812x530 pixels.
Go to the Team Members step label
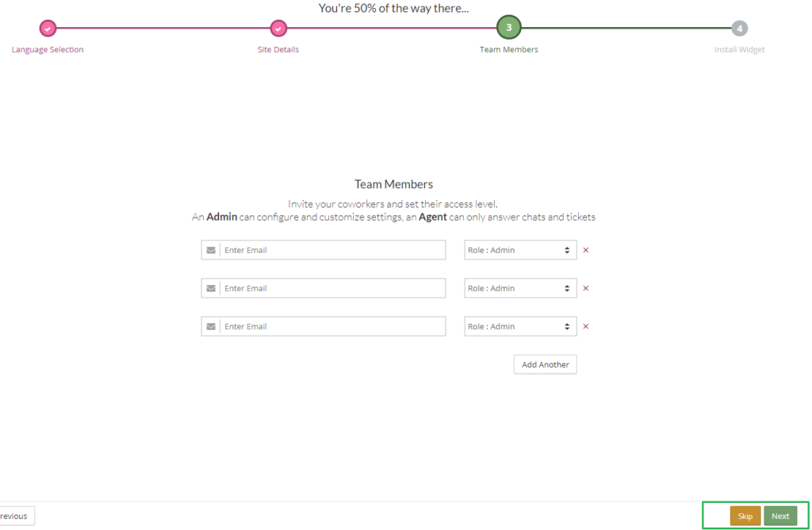point(508,48)
